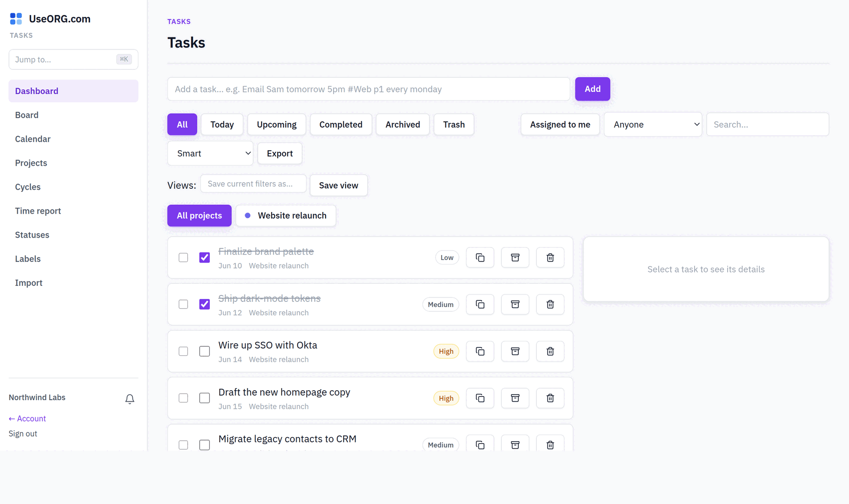Open Cycles in the sidebar
The width and height of the screenshot is (849, 504).
(x=73, y=187)
